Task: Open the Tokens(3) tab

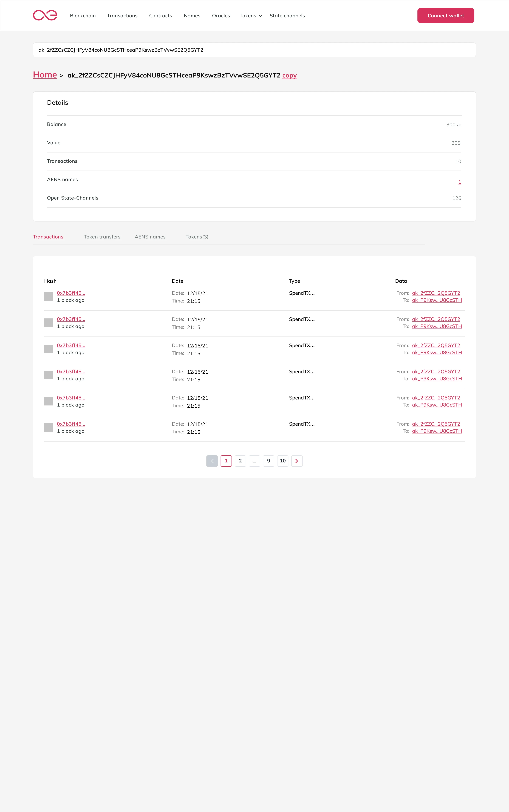Action: [x=197, y=237]
